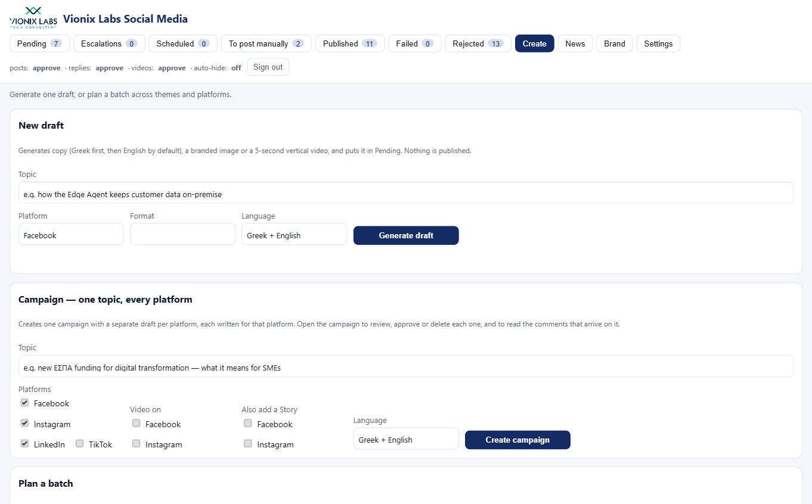This screenshot has width=812, height=504.
Task: Go to the News tab
Action: click(575, 43)
